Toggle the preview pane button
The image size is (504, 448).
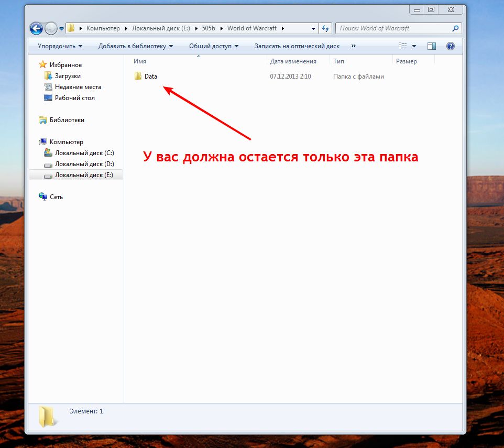(432, 46)
